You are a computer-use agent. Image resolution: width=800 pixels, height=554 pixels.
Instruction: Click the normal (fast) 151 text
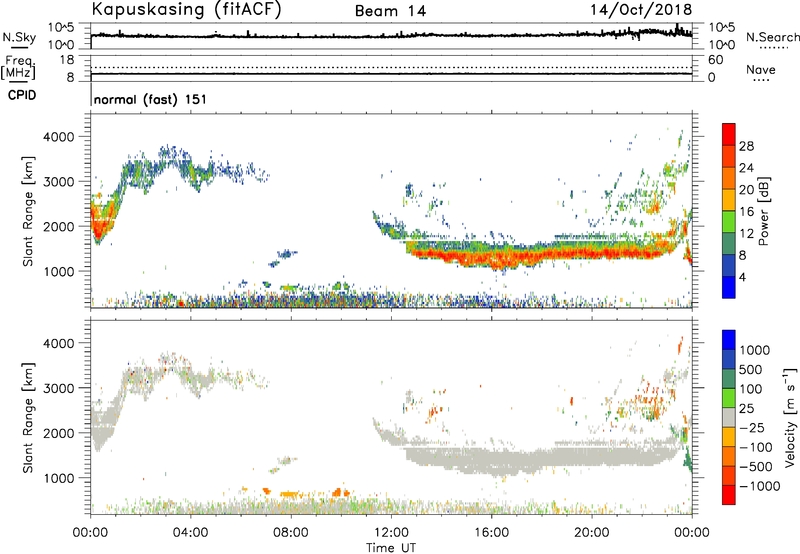(x=151, y=99)
